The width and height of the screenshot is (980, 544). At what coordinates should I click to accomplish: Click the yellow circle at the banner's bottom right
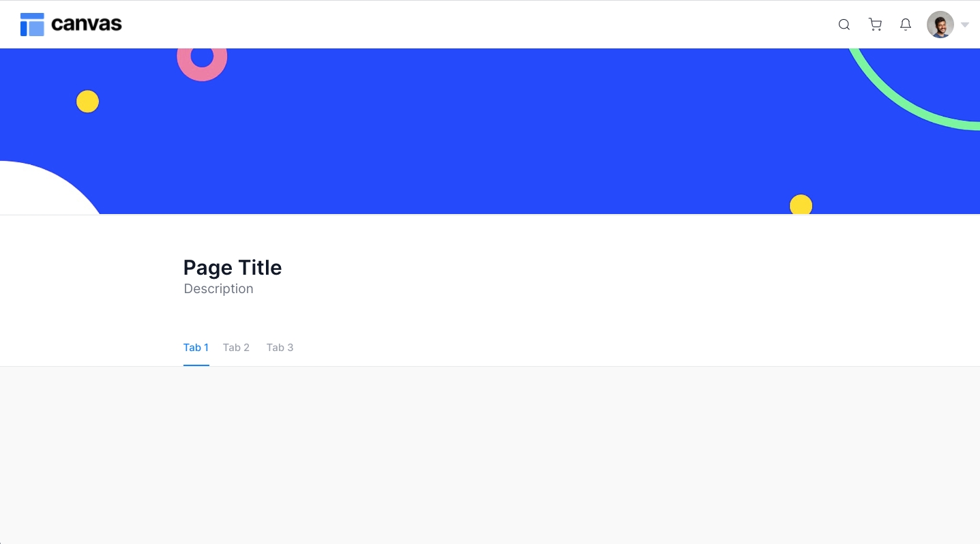801,205
